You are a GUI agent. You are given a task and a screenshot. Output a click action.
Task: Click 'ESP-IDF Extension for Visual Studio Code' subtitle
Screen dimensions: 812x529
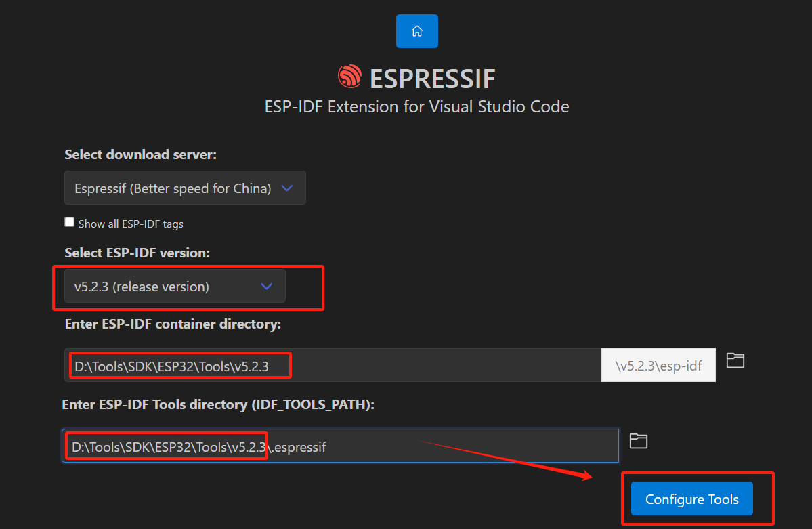[x=417, y=107]
